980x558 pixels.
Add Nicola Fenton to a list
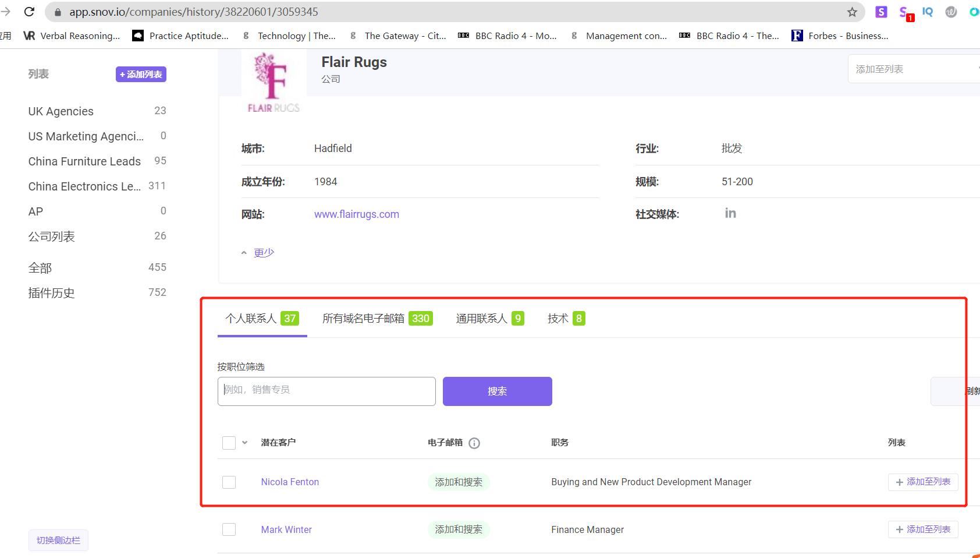tap(923, 482)
